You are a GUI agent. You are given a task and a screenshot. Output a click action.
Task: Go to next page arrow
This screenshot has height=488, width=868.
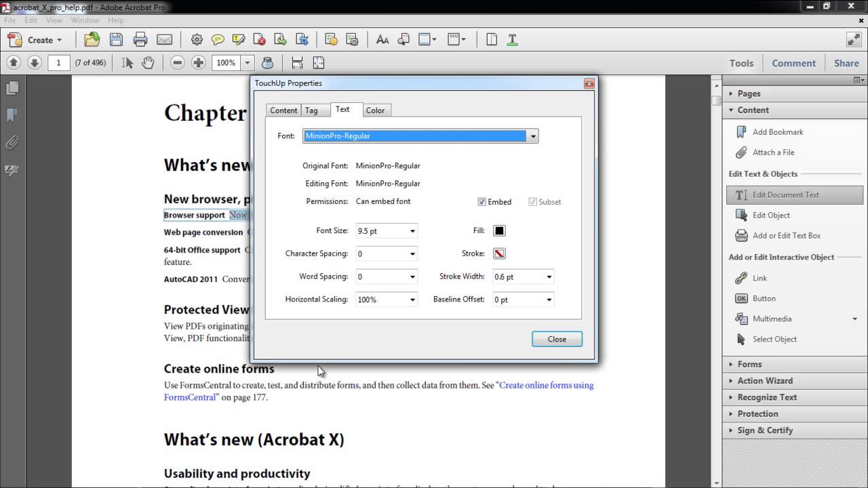[35, 62]
